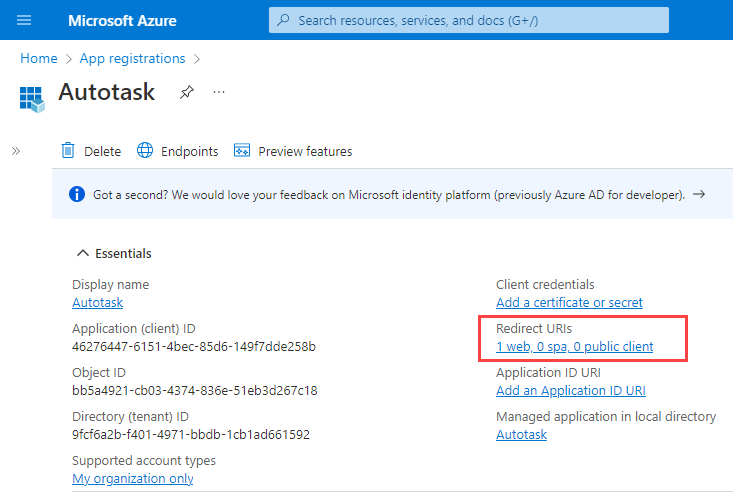This screenshot has height=497, width=733.
Task: Go to Microsoft Azure home logo
Action: pos(122,21)
